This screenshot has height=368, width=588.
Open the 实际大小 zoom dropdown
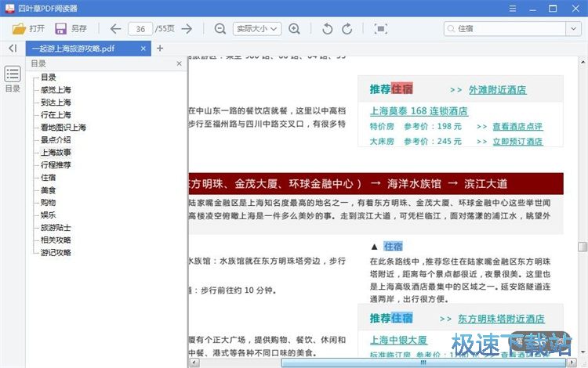(257, 29)
